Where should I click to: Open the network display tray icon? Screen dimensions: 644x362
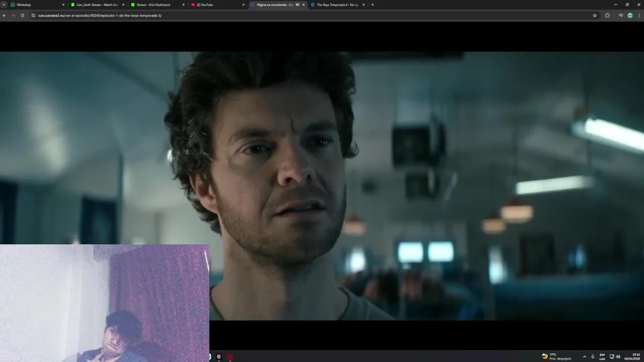point(612,356)
